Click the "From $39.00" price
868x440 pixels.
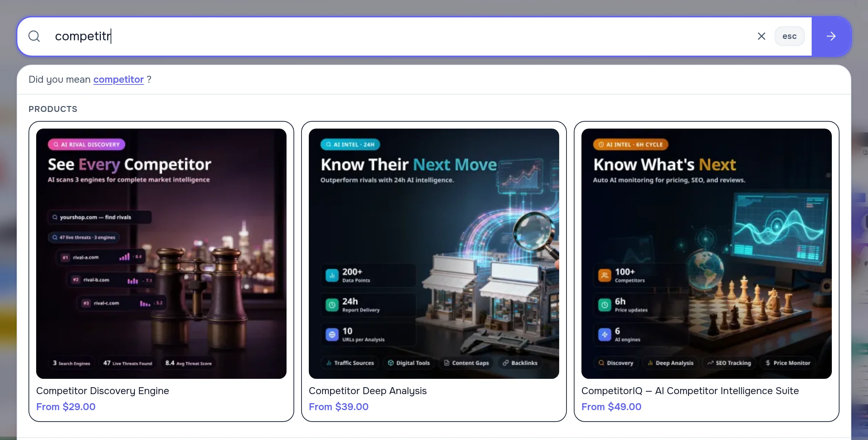[x=338, y=407]
